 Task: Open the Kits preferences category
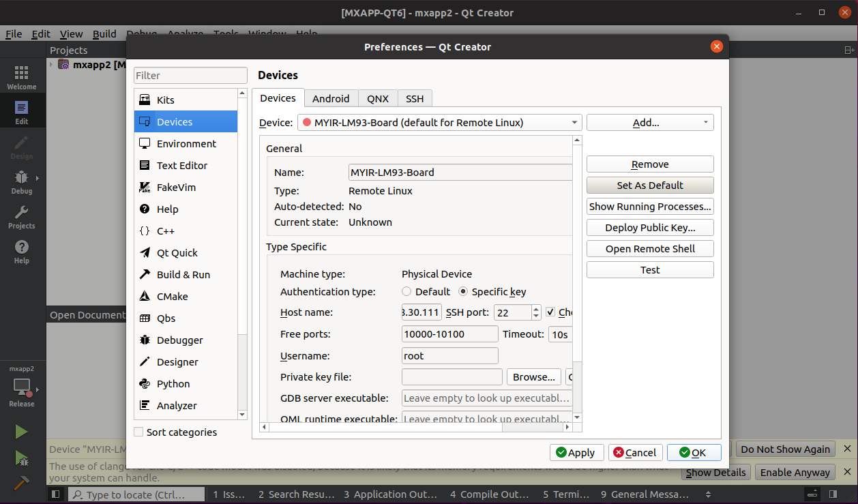165,100
